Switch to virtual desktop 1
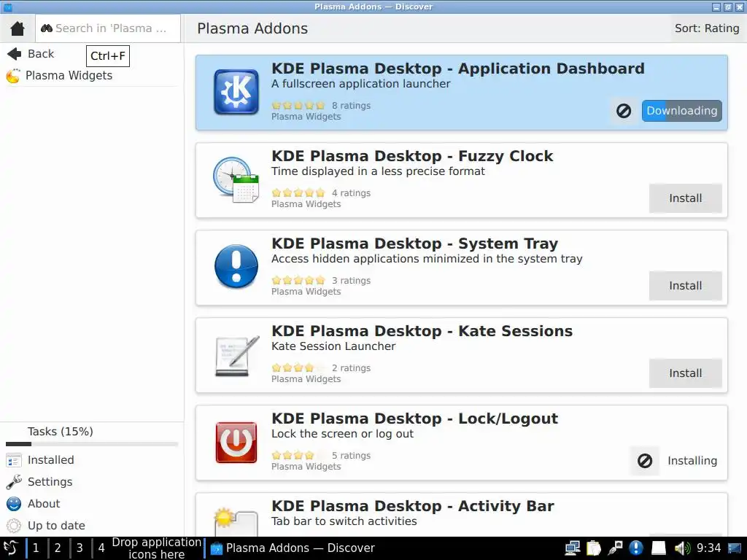The width and height of the screenshot is (747, 560). pos(36,548)
